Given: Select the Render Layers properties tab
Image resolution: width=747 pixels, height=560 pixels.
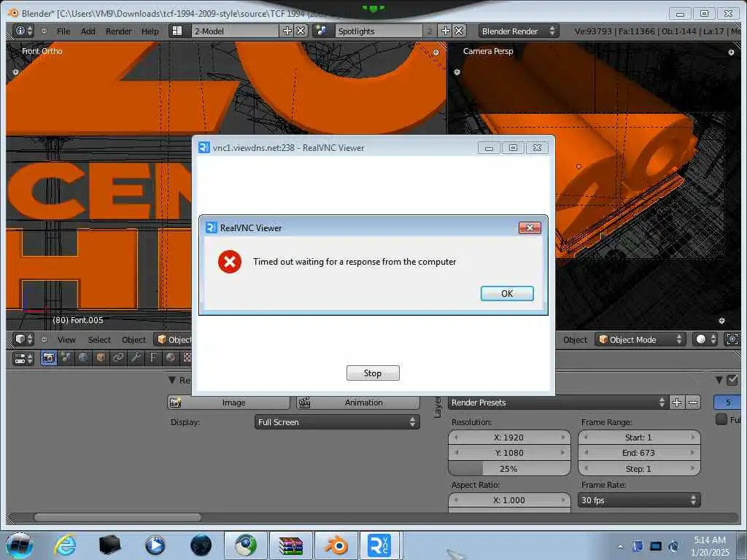Looking at the screenshot, I should coord(66,357).
